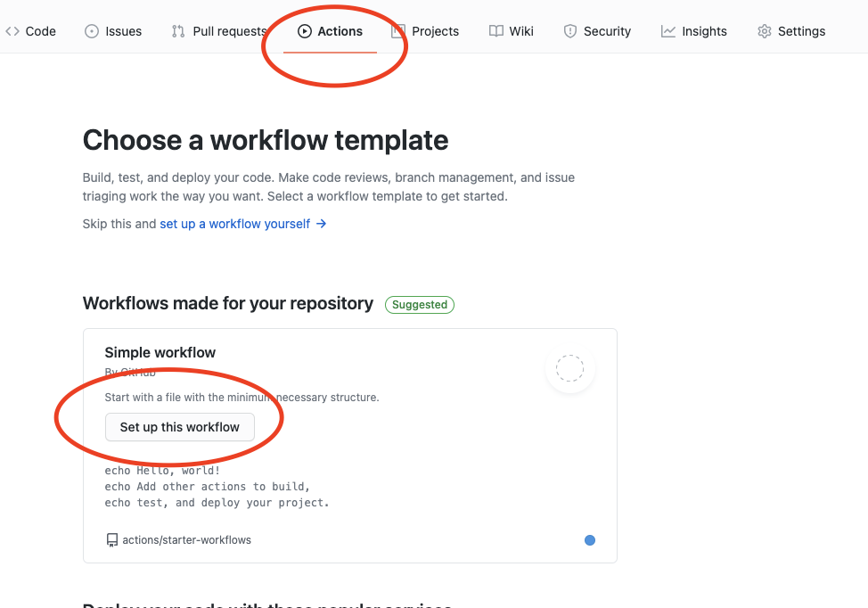Click Workflows made for your repository heading

point(228,303)
